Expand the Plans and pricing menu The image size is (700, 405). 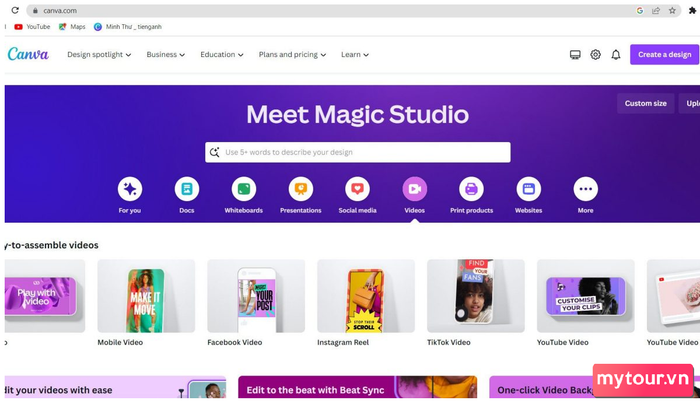click(292, 54)
